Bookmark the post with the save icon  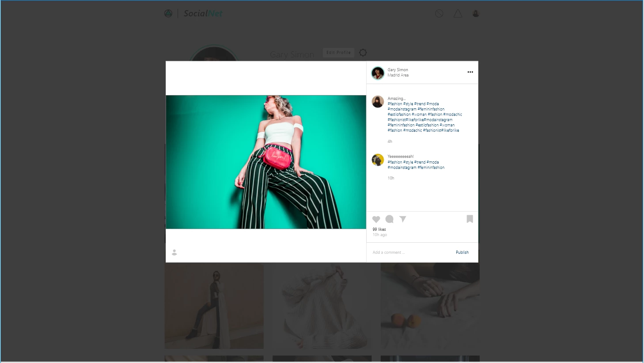470,219
